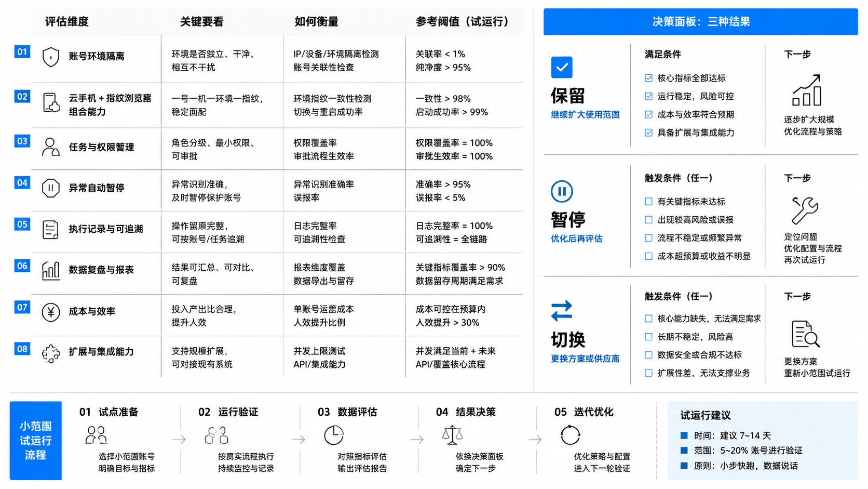Toggle the 成本与效率符合预期 checkbox
The image size is (868, 489).
[648, 114]
